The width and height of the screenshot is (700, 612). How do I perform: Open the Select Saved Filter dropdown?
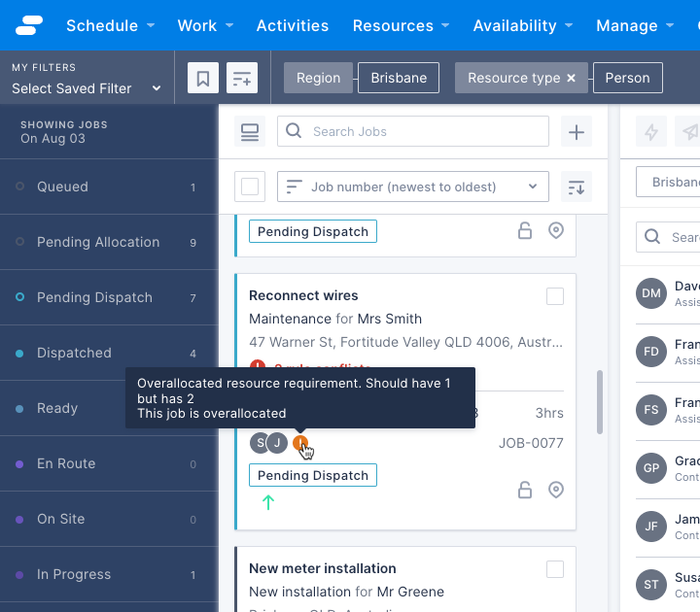click(x=86, y=88)
